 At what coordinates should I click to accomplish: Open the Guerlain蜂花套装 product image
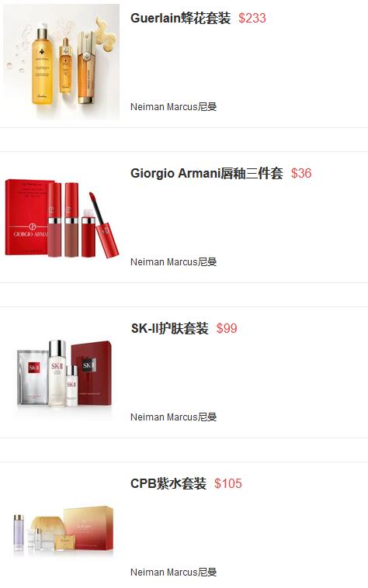click(x=61, y=62)
